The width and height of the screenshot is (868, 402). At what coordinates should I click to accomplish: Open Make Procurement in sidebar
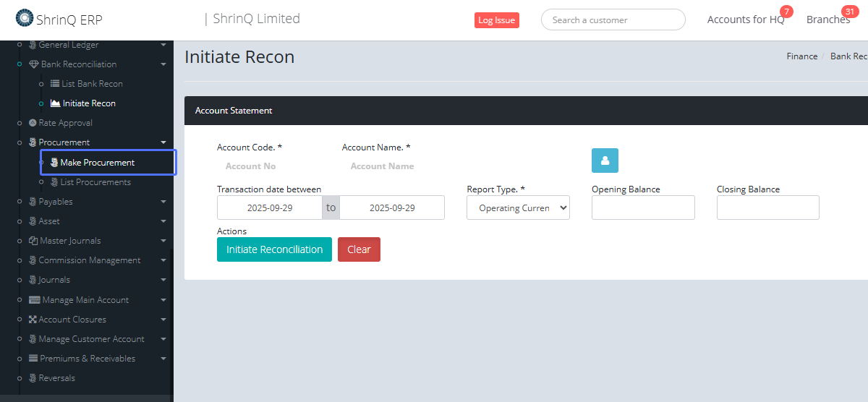point(97,163)
